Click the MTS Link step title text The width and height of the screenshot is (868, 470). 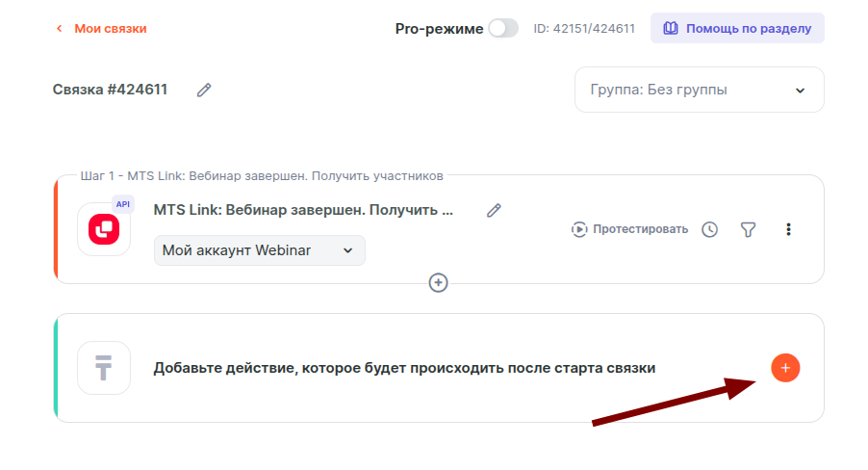point(303,210)
